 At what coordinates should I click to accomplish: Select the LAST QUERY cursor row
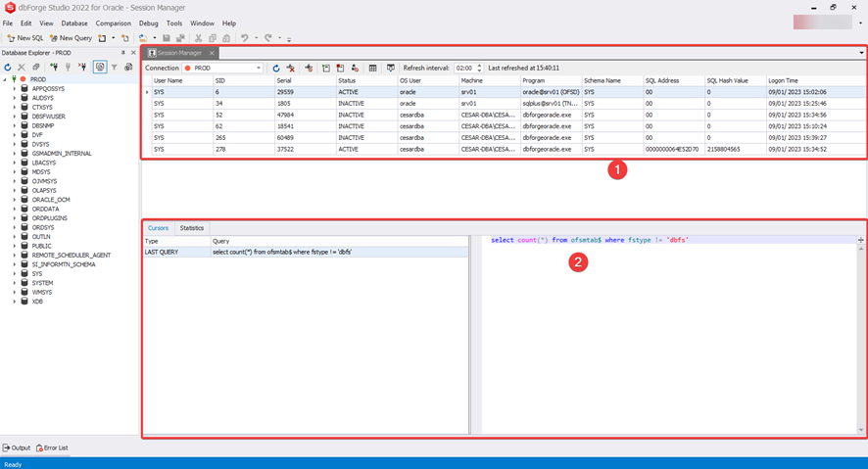coord(306,253)
